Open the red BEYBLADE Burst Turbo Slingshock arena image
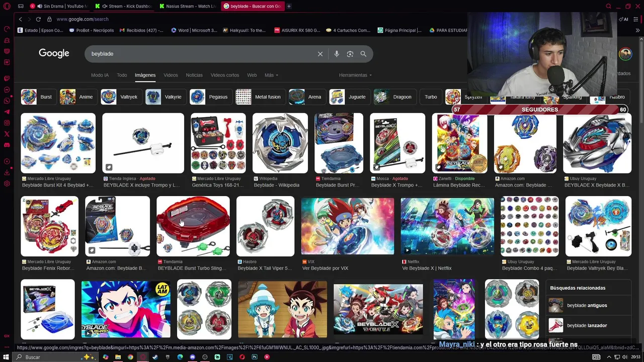 click(193, 226)
